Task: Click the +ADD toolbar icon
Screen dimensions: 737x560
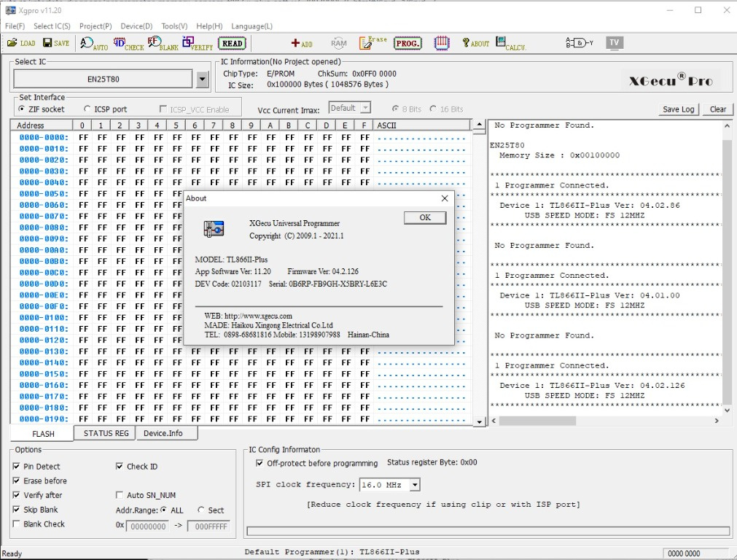Action: 302,44
